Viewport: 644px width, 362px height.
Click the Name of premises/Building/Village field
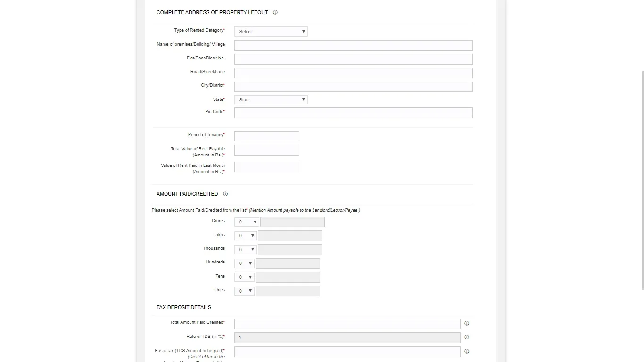(x=353, y=45)
